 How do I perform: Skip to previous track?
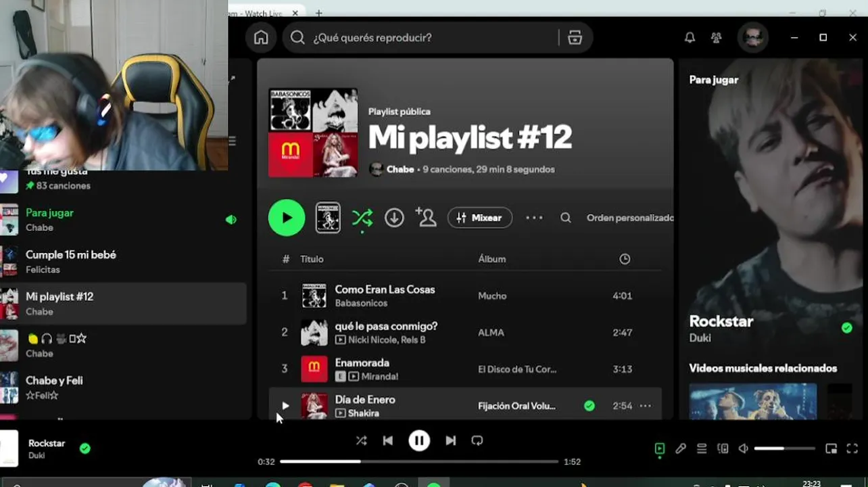tap(388, 441)
